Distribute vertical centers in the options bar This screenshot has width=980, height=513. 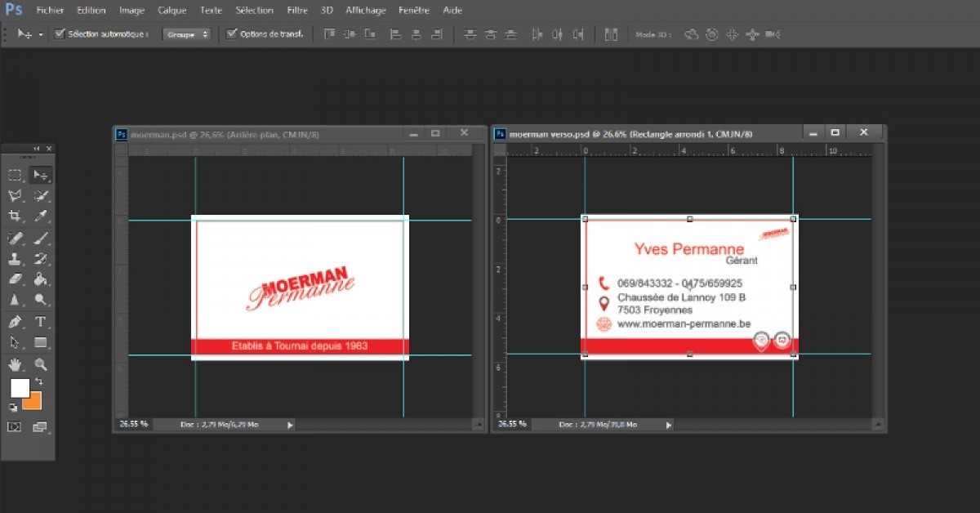[490, 34]
